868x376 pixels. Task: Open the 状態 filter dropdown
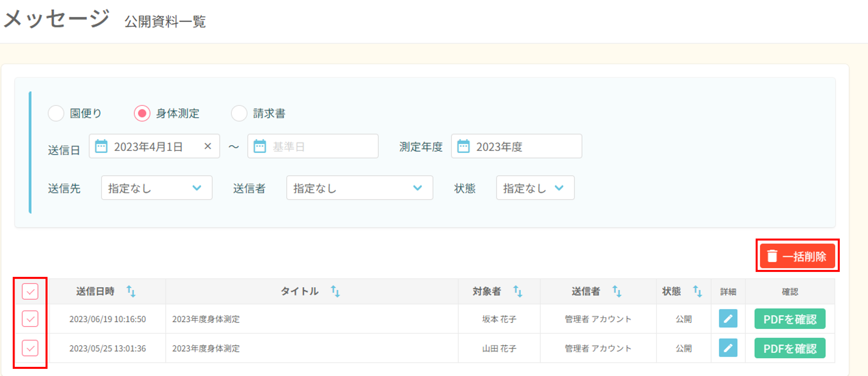tap(535, 188)
